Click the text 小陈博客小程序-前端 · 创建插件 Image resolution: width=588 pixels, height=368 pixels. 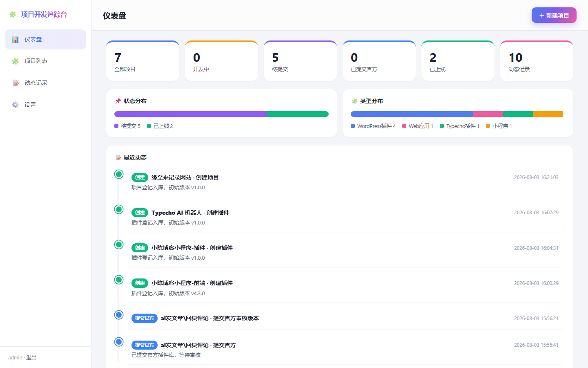click(192, 283)
